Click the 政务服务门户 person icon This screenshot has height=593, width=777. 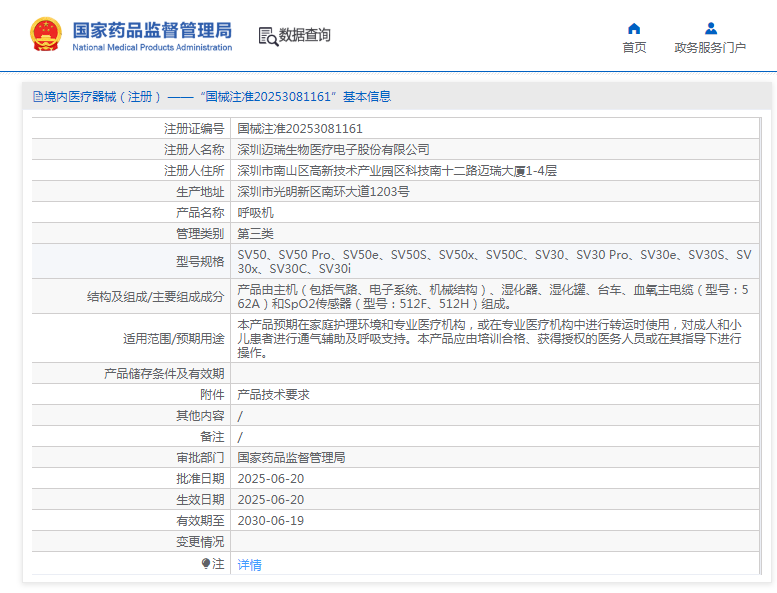(710, 28)
